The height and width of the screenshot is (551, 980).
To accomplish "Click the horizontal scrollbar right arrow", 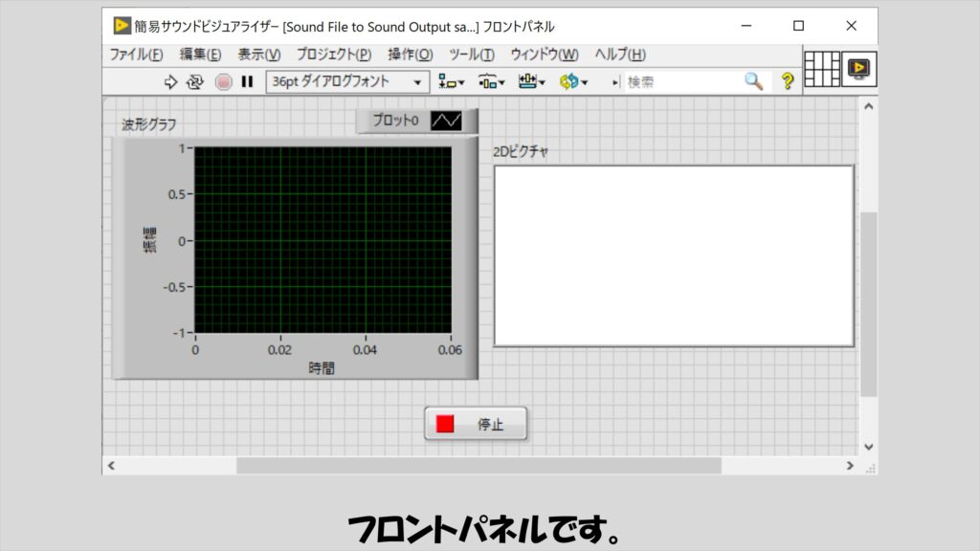I will click(x=850, y=465).
